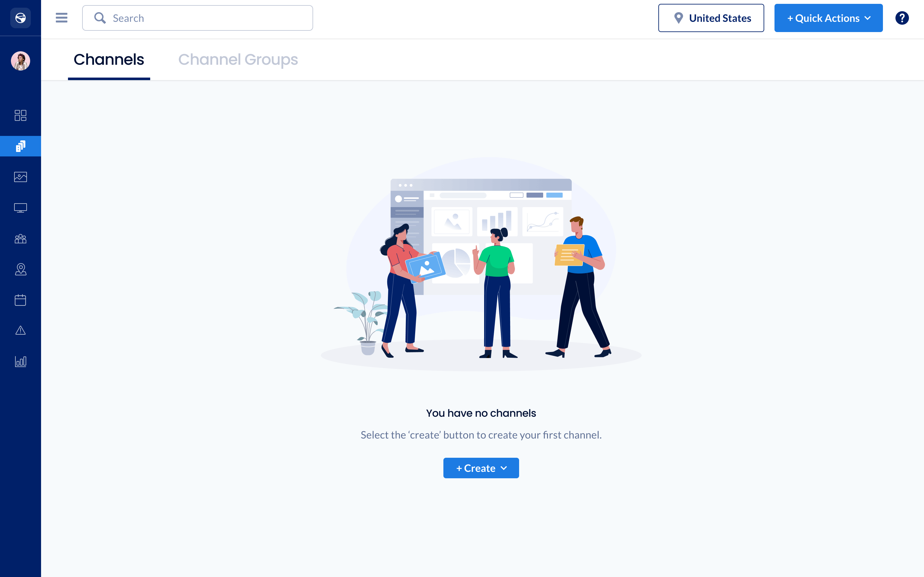Open the media image library icon

click(20, 177)
